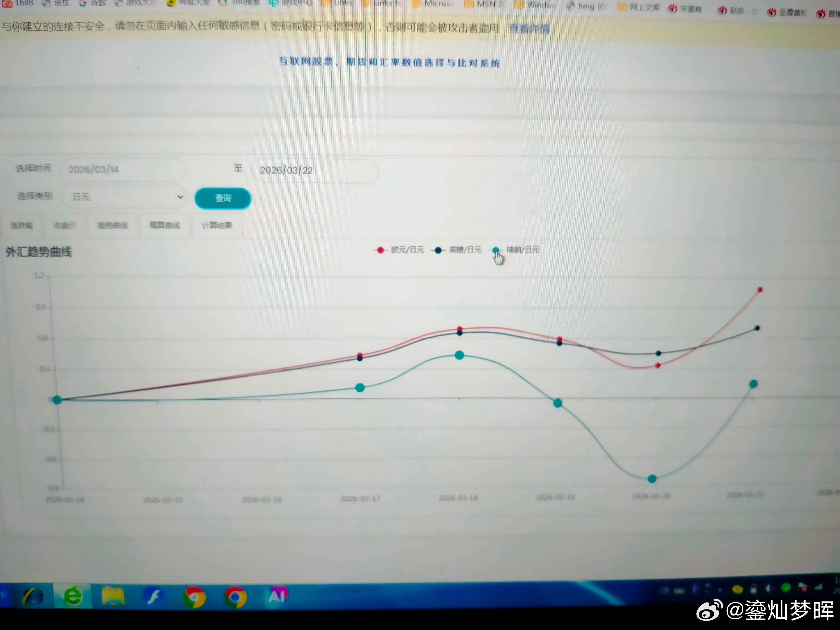
Task: Select the 收盘价 tab
Action: point(65,226)
